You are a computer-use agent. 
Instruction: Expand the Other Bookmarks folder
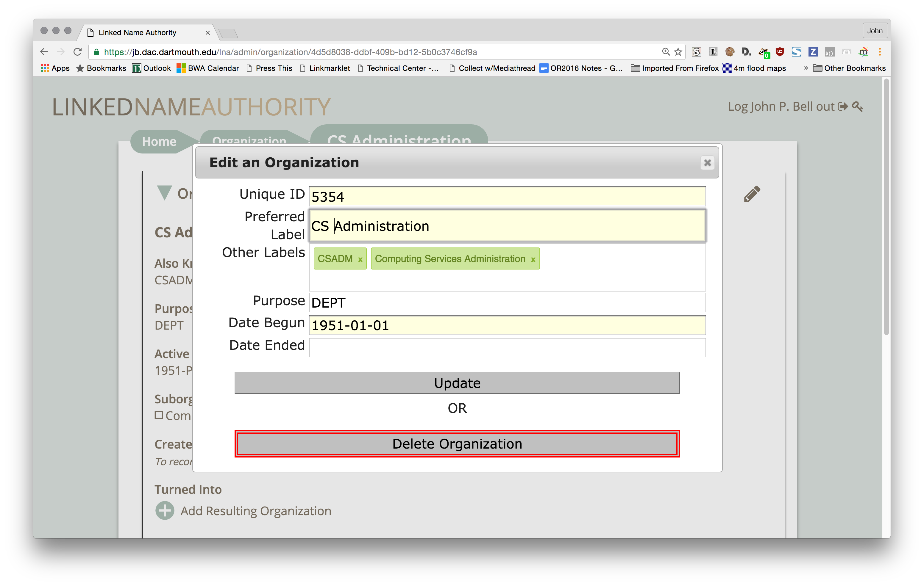pyautogui.click(x=850, y=68)
